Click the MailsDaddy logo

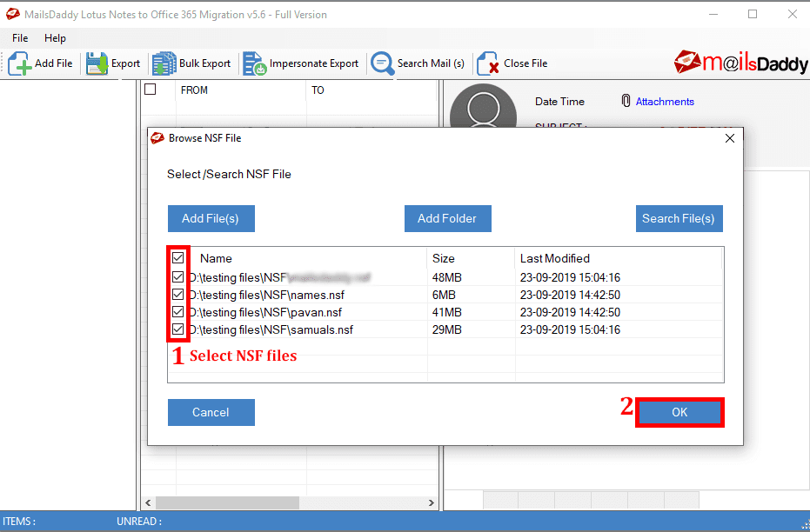pos(740,63)
